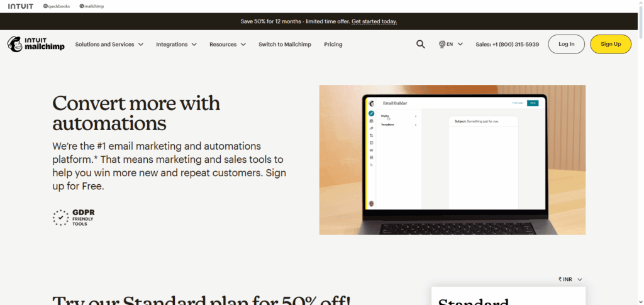Open the search magnifier icon

[420, 44]
